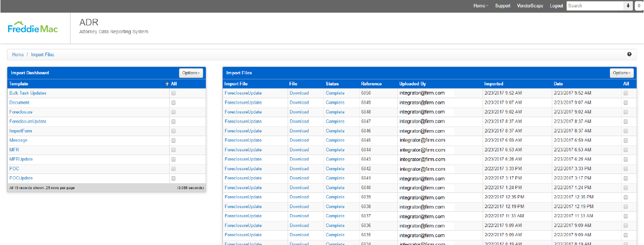Open Bulk Task Updates template

(28, 93)
